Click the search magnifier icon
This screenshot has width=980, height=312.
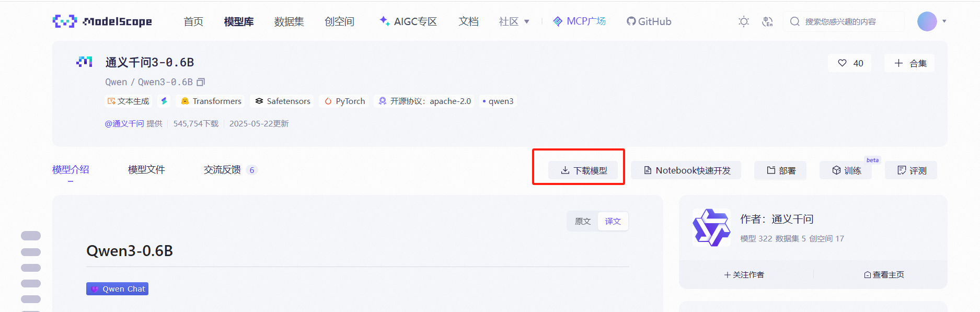[x=795, y=21]
